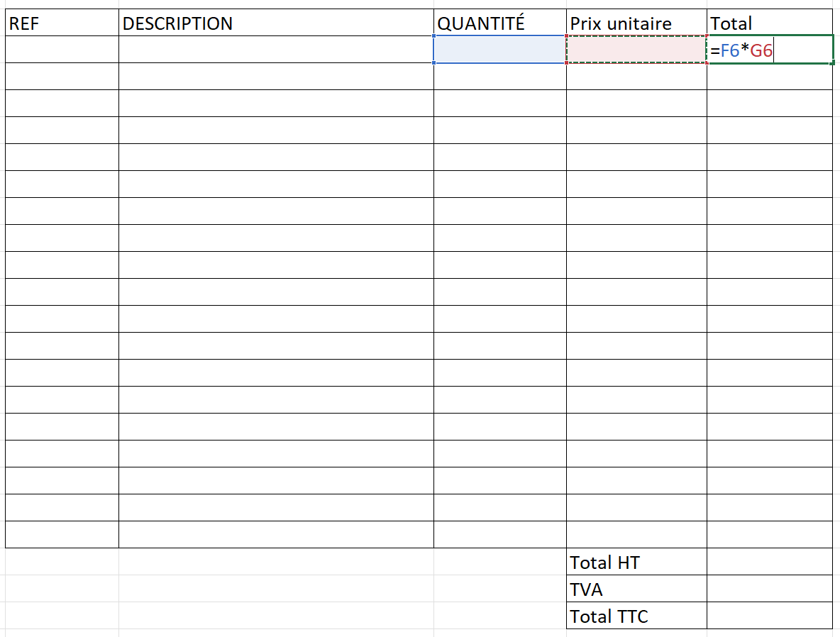Select the QUANTITÉ header cell
Image resolution: width=840 pixels, height=637 pixels.
(x=499, y=23)
